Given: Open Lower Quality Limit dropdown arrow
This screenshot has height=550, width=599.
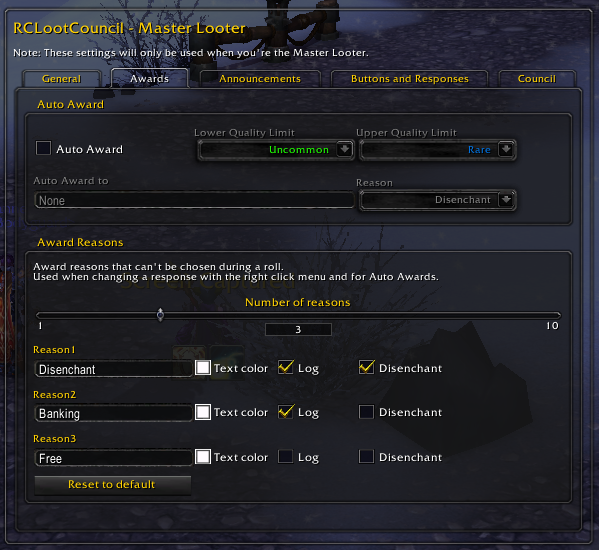Looking at the screenshot, I should (344, 149).
